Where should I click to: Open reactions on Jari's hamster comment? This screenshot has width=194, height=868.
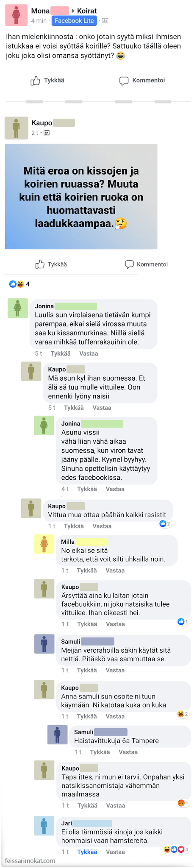(x=176, y=850)
